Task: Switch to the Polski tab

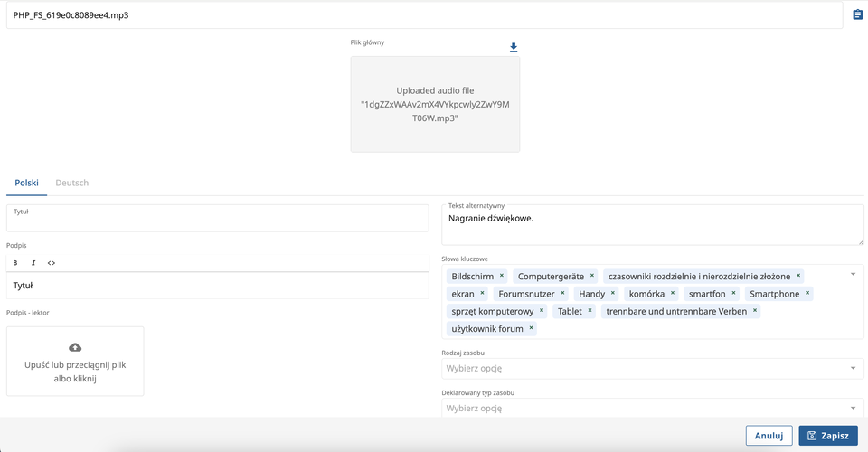Action: (x=26, y=183)
